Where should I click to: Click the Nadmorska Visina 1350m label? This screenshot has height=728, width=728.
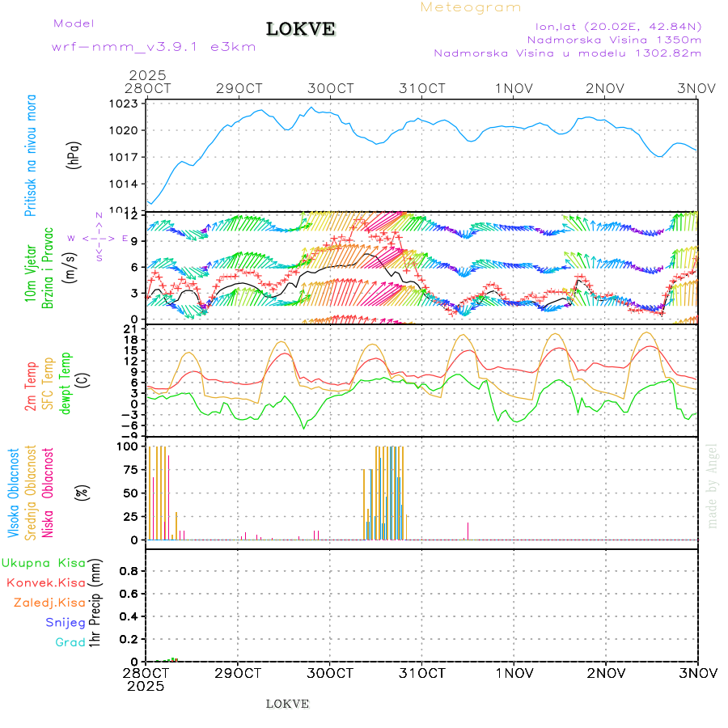[614, 39]
